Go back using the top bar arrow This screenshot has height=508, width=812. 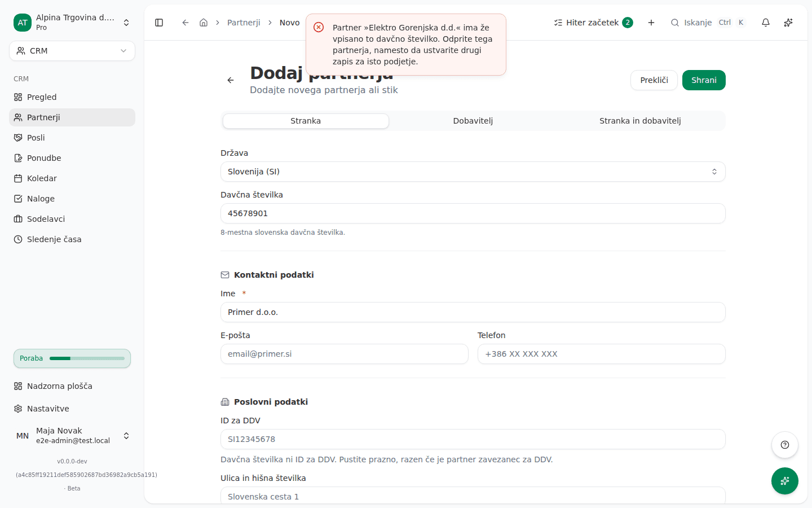tap(186, 23)
